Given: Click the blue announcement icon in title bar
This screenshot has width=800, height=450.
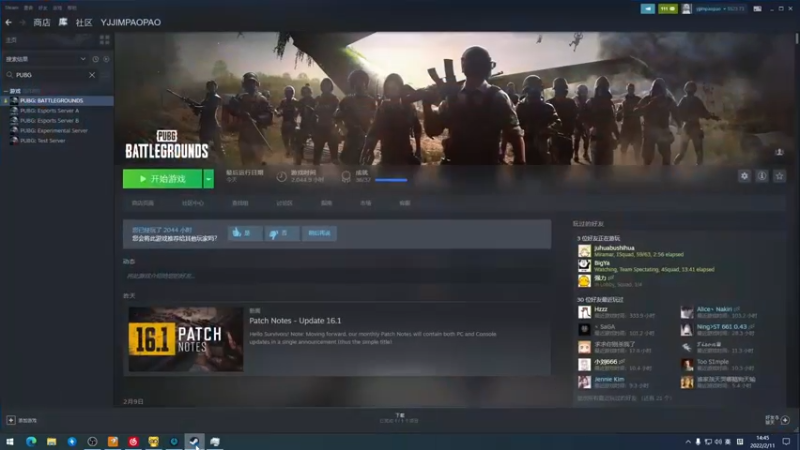Looking at the screenshot, I should (647, 9).
